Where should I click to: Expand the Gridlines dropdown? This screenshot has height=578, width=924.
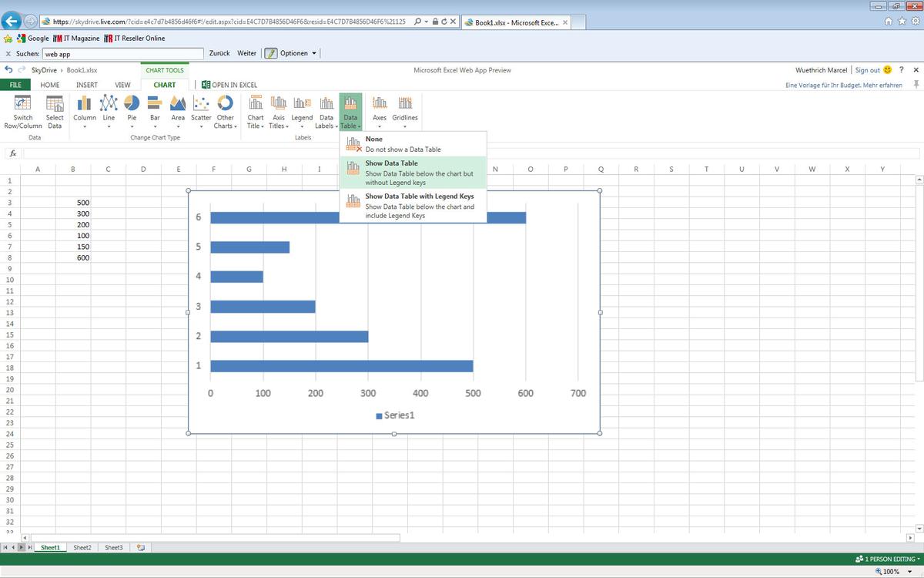pyautogui.click(x=405, y=112)
